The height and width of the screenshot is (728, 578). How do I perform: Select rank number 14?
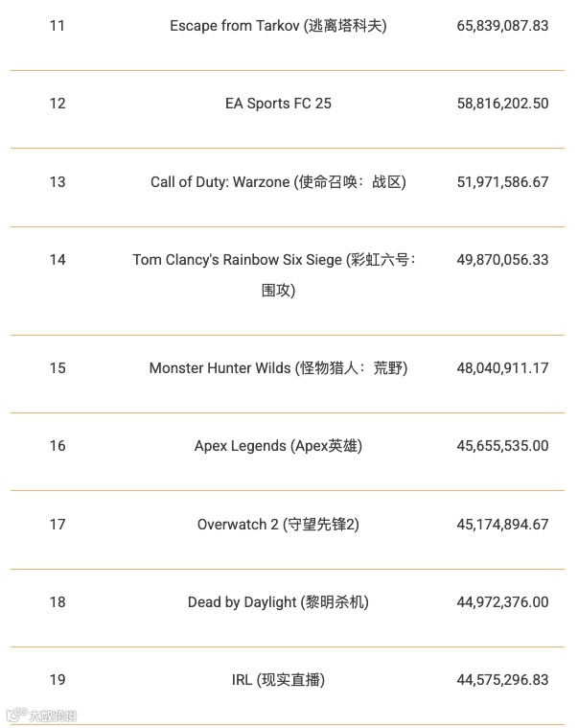58,260
